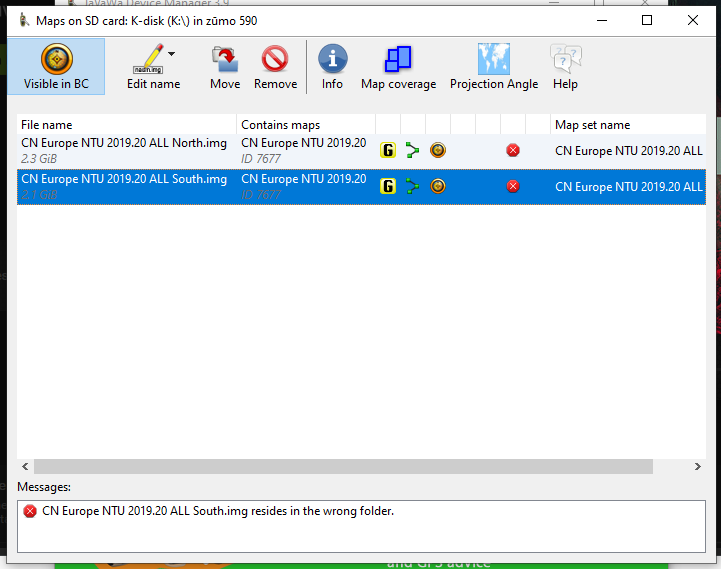Screen dimensions: 721x569
Task: Sort by Map set name column header
Action: pyautogui.click(x=628, y=125)
